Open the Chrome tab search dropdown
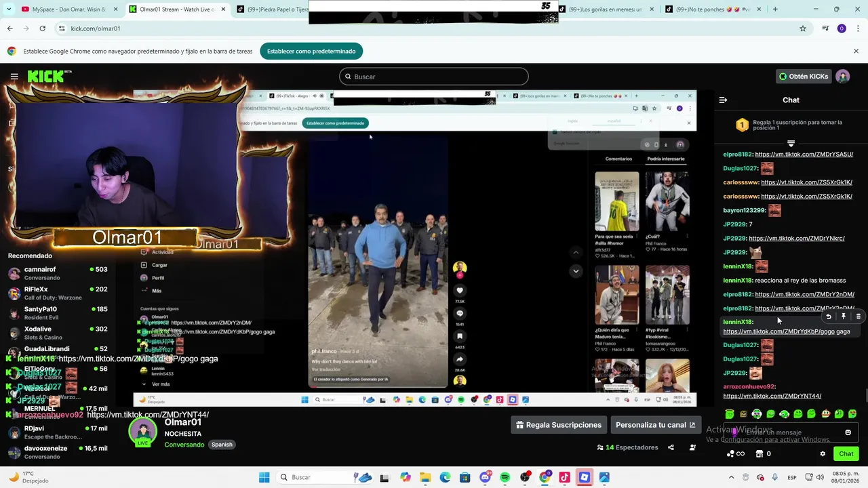This screenshot has height=488, width=868. [x=9, y=9]
